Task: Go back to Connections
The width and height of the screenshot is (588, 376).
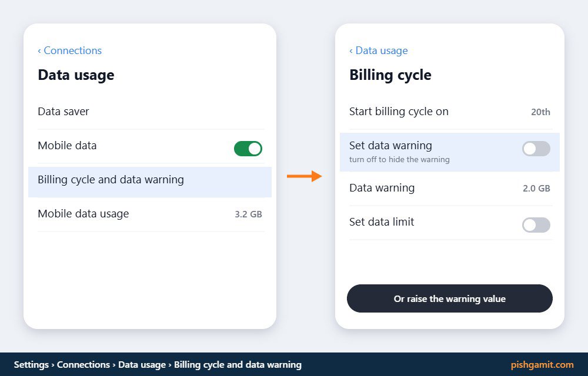Action: pyautogui.click(x=70, y=51)
